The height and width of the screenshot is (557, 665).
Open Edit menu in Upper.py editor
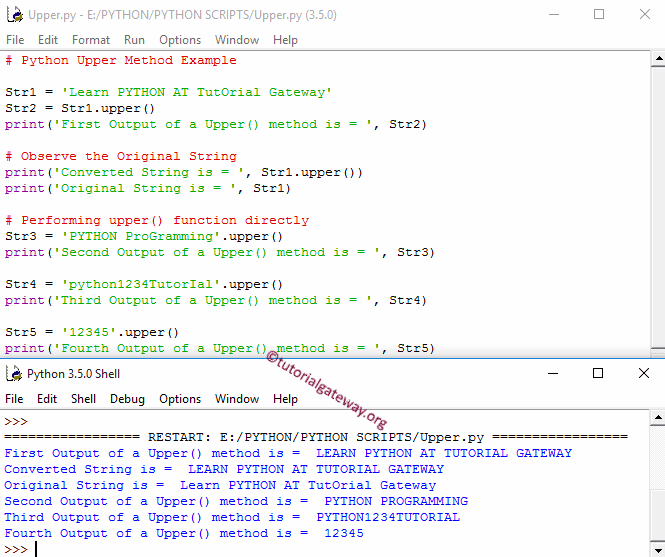point(48,40)
